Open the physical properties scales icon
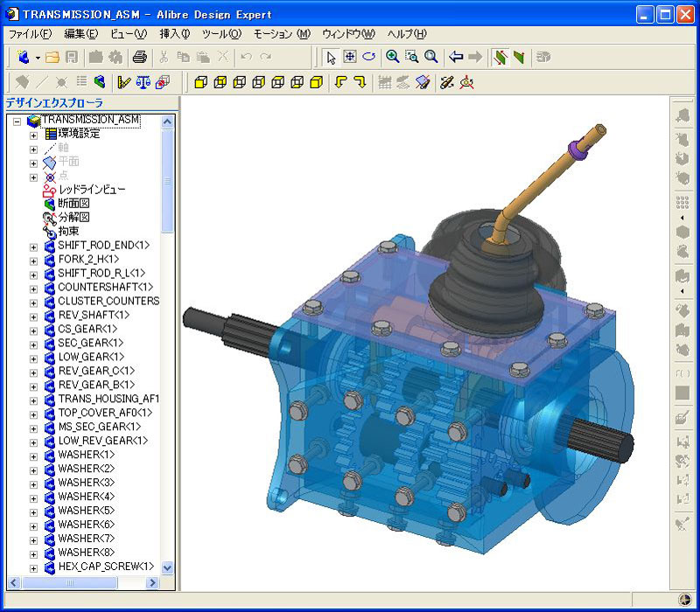Image resolution: width=700 pixels, height=612 pixels. [x=143, y=83]
